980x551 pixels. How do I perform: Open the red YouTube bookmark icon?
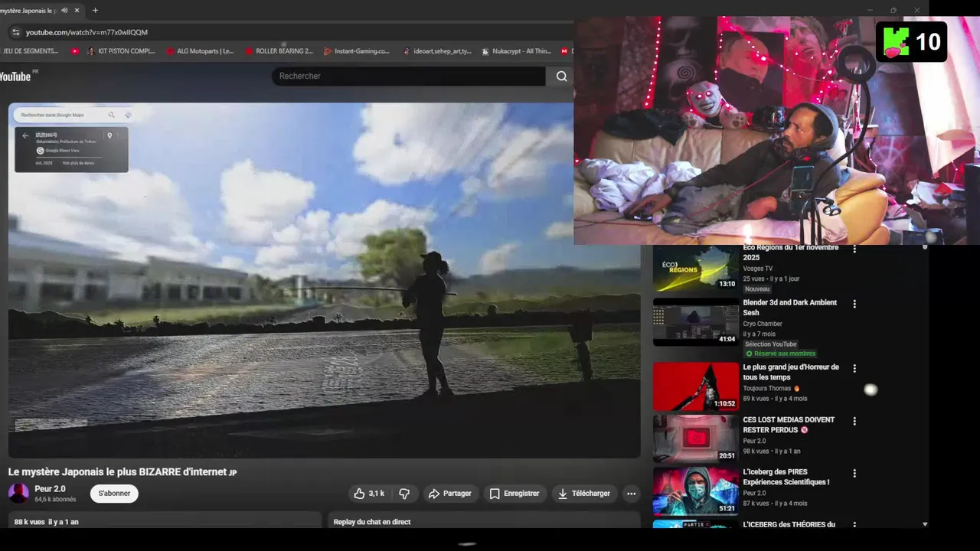click(x=74, y=51)
